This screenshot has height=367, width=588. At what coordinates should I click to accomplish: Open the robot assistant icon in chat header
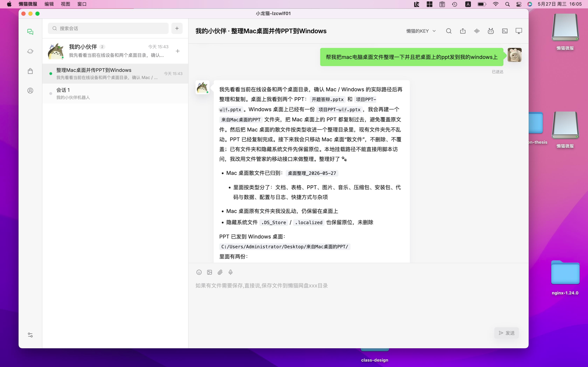[490, 31]
